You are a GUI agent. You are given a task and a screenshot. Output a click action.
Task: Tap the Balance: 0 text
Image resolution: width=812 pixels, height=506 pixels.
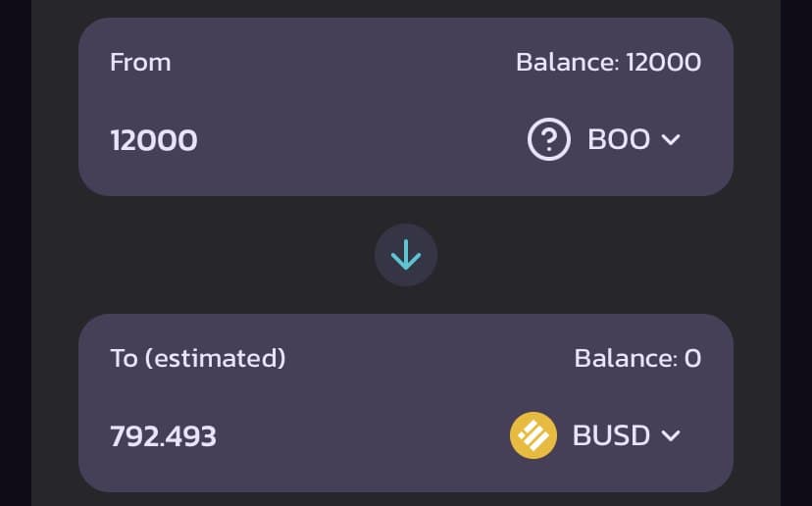[637, 358]
